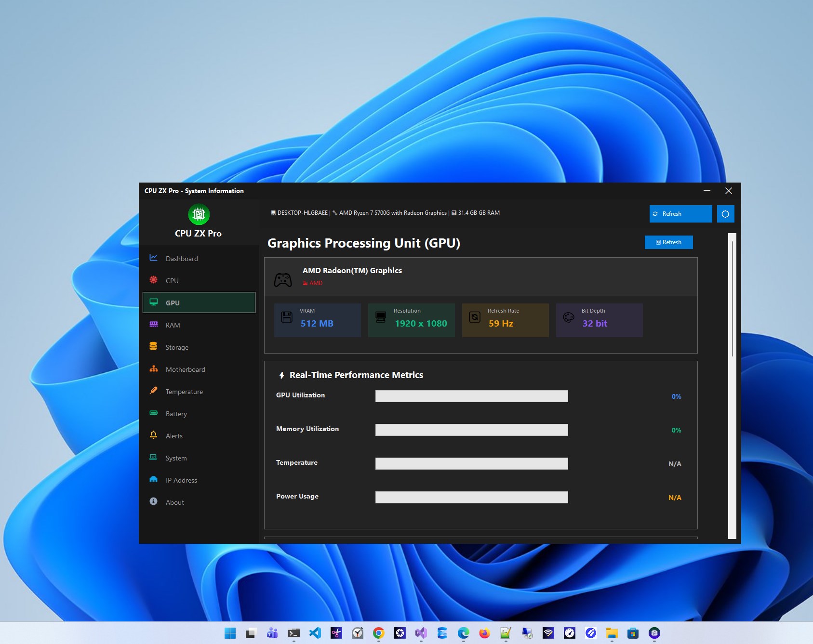This screenshot has height=644, width=813.
Task: Click the AMD gamepad GPU icon
Action: click(x=282, y=279)
